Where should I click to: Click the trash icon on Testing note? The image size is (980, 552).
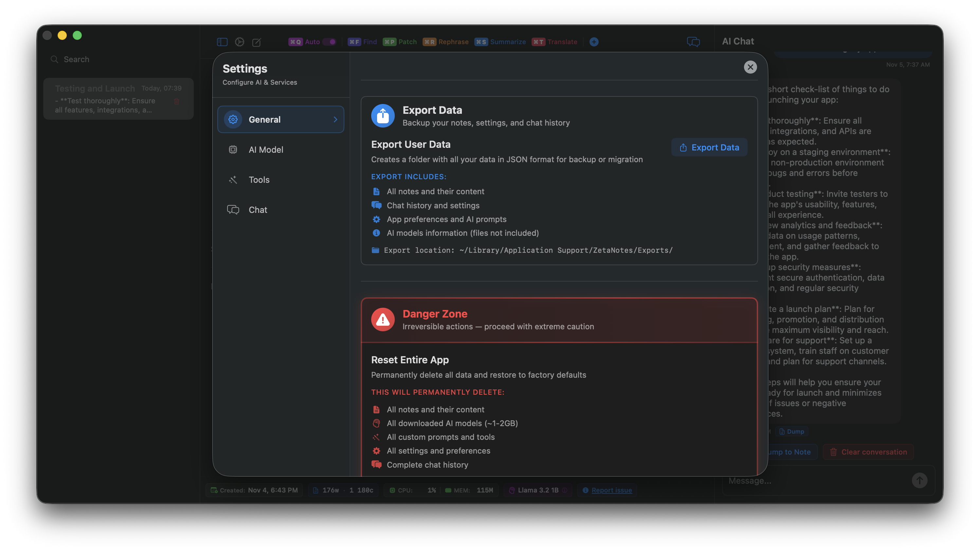176,101
